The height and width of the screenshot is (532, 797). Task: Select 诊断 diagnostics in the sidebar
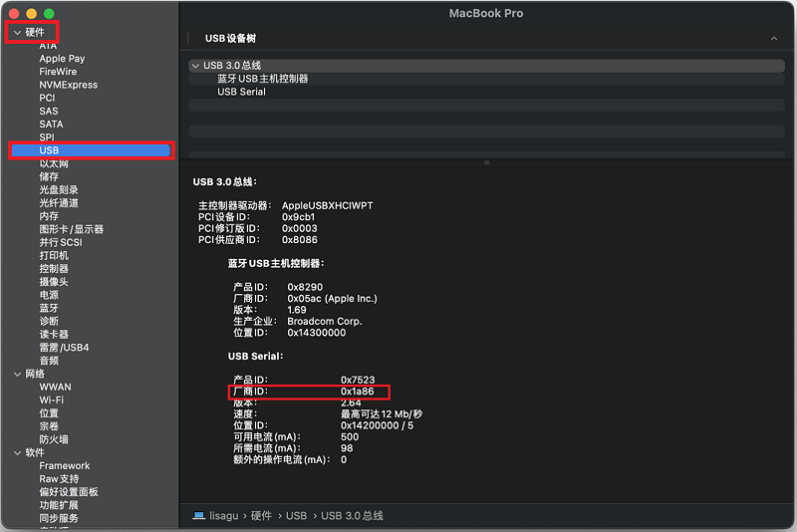[x=49, y=321]
